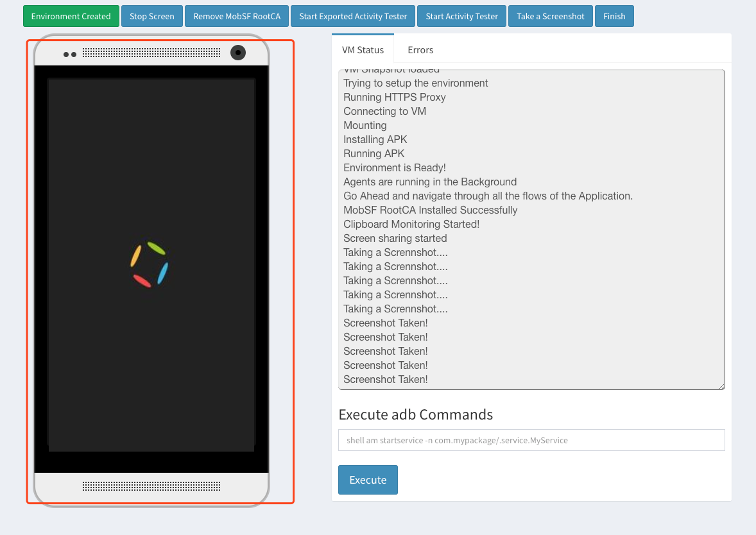Viewport: 756px width, 535px height.
Task: Focus the adb command input field
Action: pos(531,440)
